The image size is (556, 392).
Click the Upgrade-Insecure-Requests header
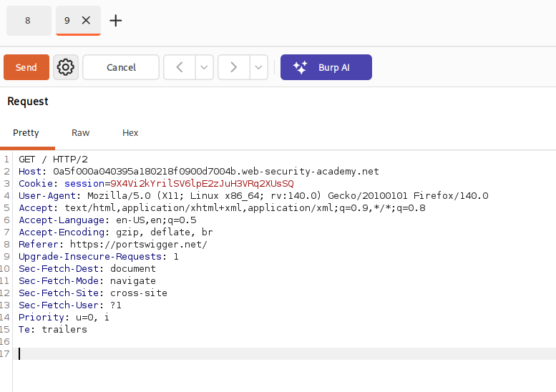point(99,257)
